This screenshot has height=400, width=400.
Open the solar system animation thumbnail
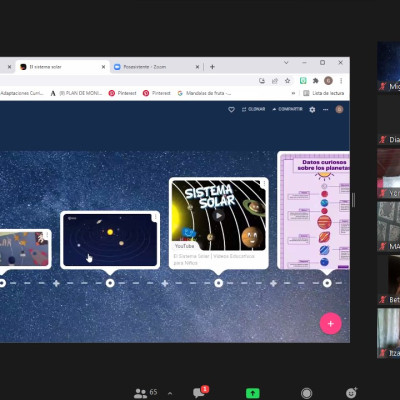[110, 240]
